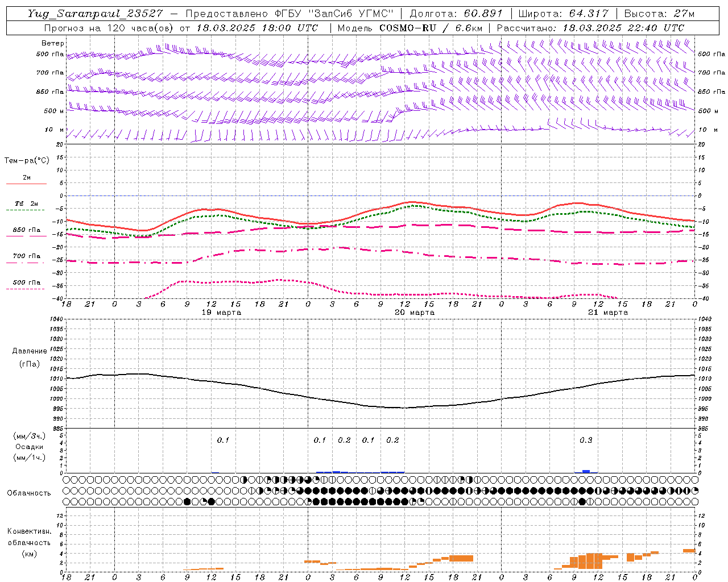Image resolution: width=728 pixels, height=582 pixels.
Task: Click the "Модель COSMO-RU / 6.6км" text
Action: point(410,28)
